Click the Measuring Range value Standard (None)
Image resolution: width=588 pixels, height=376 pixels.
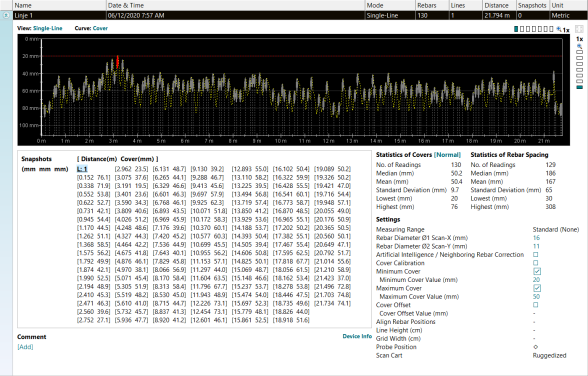coord(556,229)
